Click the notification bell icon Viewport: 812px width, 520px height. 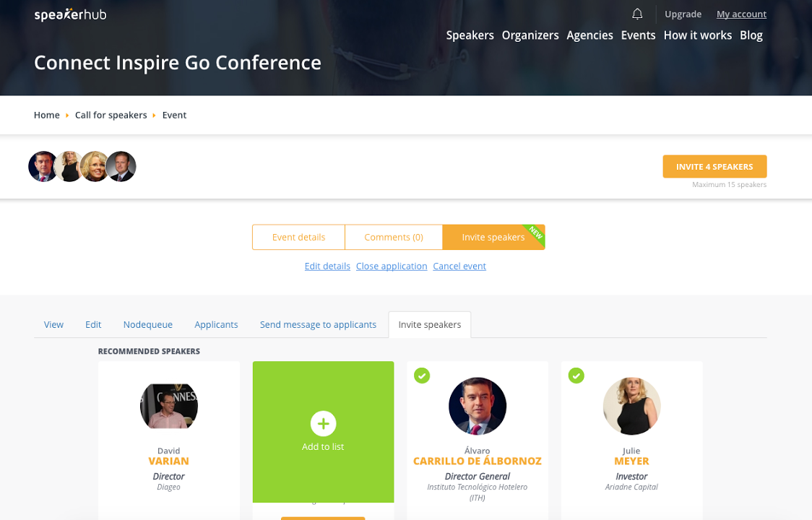(x=637, y=14)
